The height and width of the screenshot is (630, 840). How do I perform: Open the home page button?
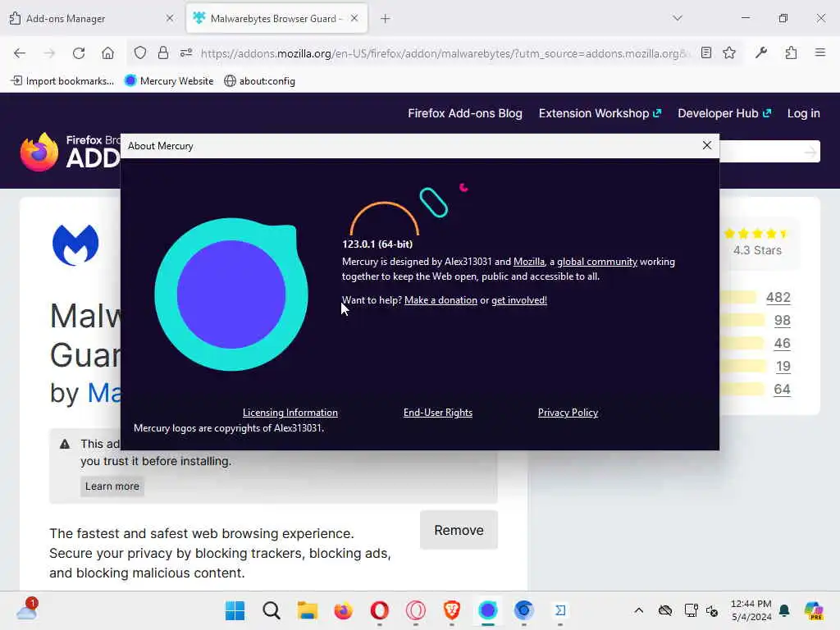pyautogui.click(x=107, y=53)
